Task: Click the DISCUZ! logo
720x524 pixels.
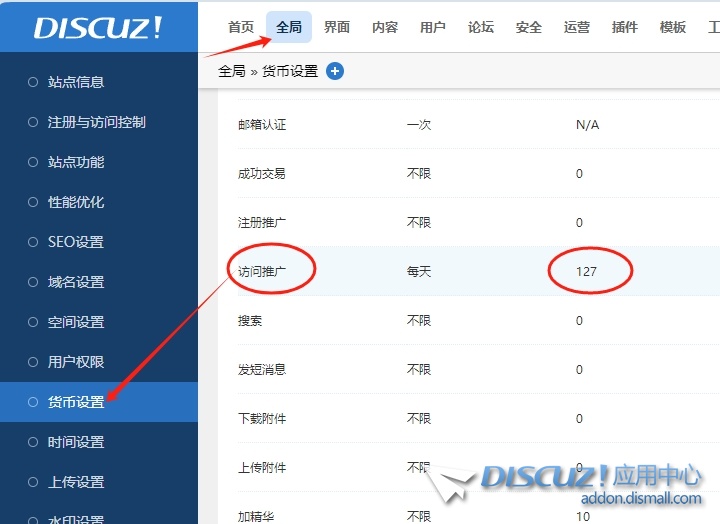Action: (98, 27)
